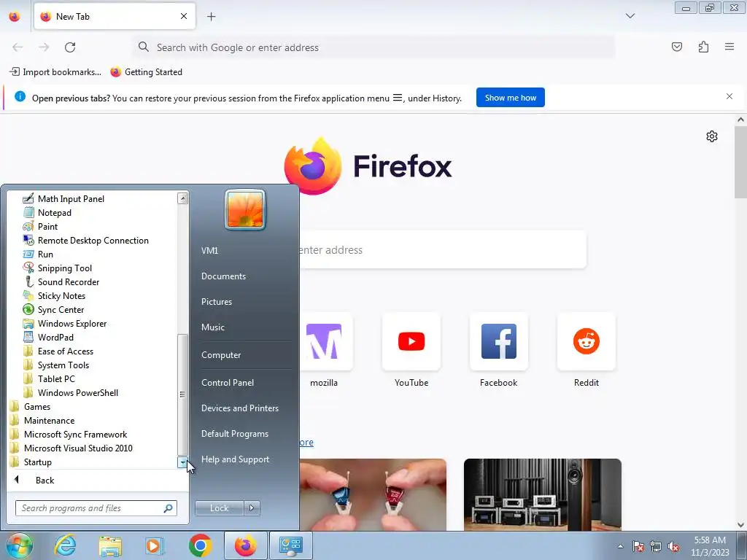Image resolution: width=747 pixels, height=560 pixels.
Task: Expand the Microsoft Sync Framework folder
Action: 75,433
